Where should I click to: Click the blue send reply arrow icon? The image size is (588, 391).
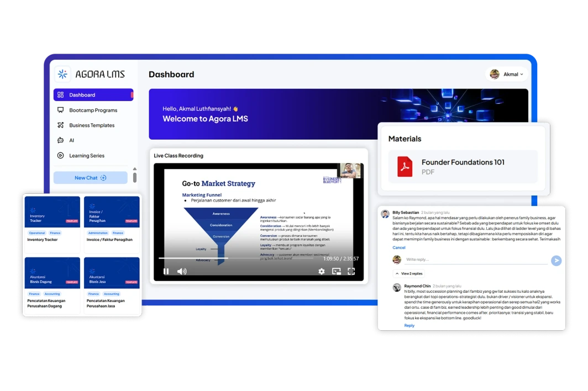pyautogui.click(x=556, y=261)
